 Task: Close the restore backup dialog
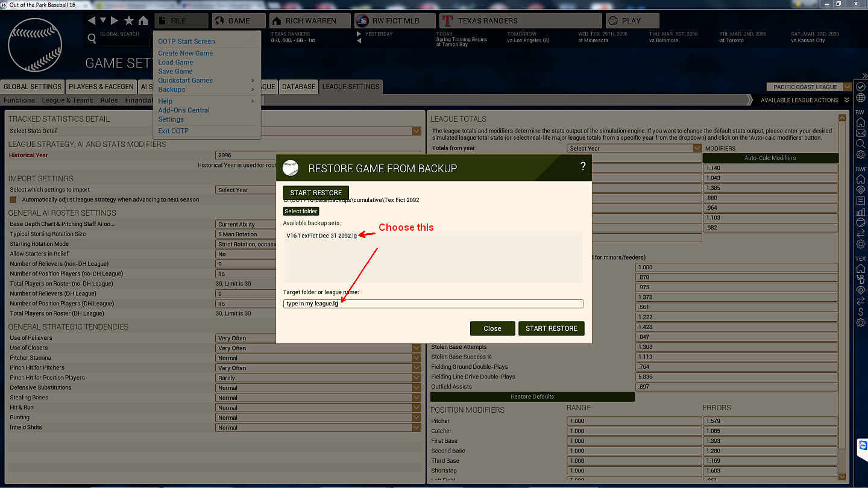pos(492,328)
